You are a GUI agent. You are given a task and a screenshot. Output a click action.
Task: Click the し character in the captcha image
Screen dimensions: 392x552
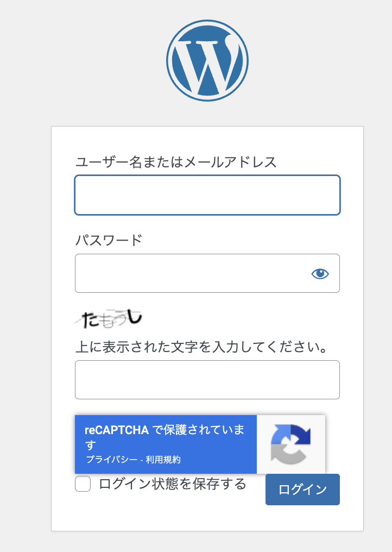click(135, 317)
